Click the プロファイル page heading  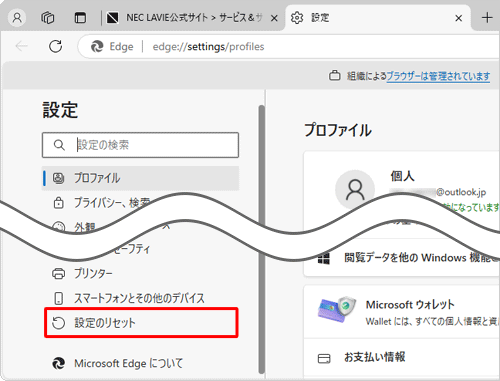tap(338, 130)
